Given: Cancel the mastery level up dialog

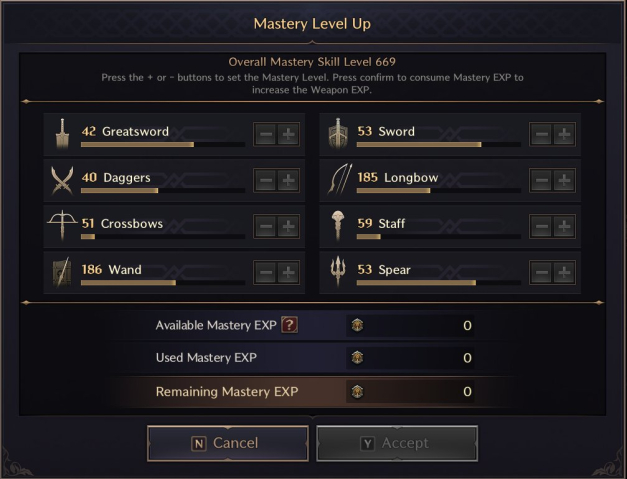Looking at the screenshot, I should (x=228, y=443).
